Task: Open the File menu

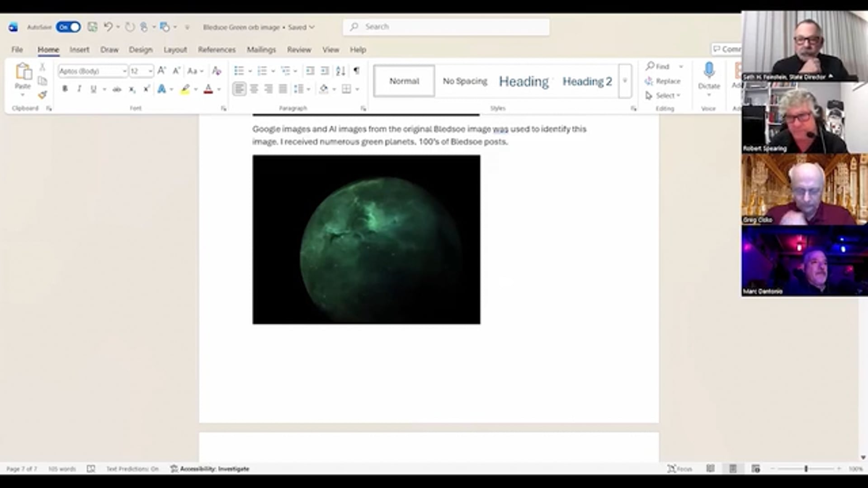Action: coord(17,49)
